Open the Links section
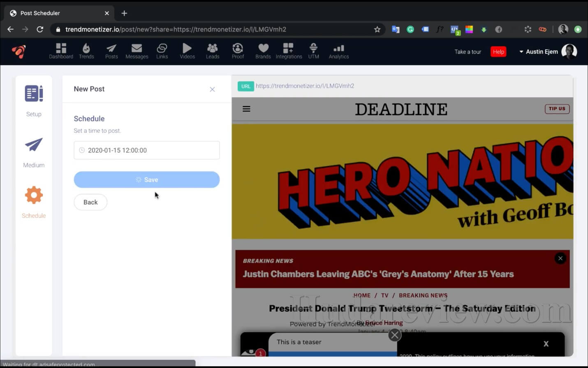 click(162, 51)
